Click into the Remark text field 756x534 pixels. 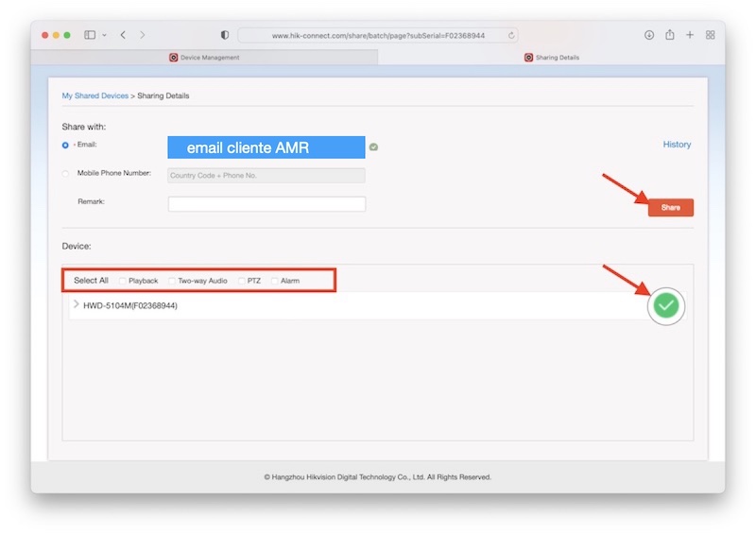(x=266, y=204)
